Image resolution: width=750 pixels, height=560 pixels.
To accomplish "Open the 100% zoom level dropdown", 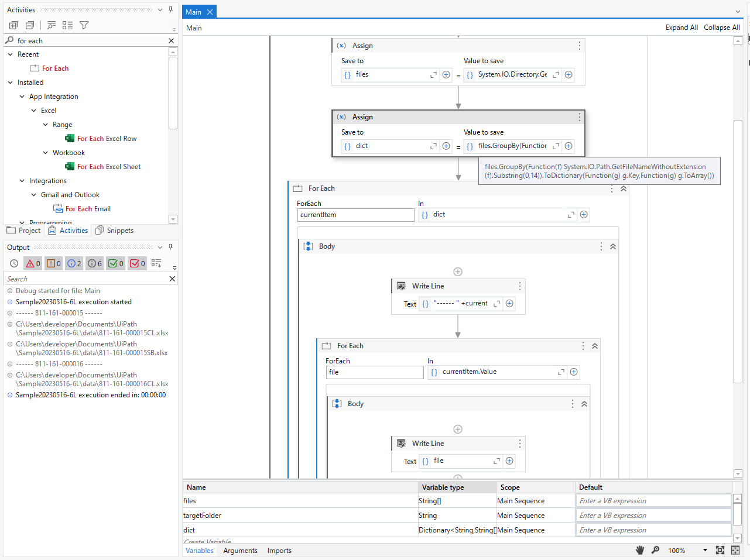I will [705, 551].
